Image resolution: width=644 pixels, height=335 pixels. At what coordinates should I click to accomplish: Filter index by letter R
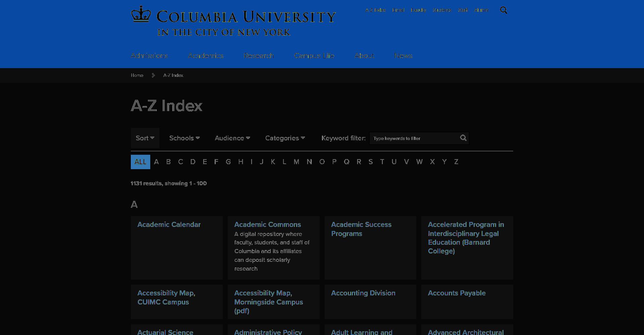[359, 162]
